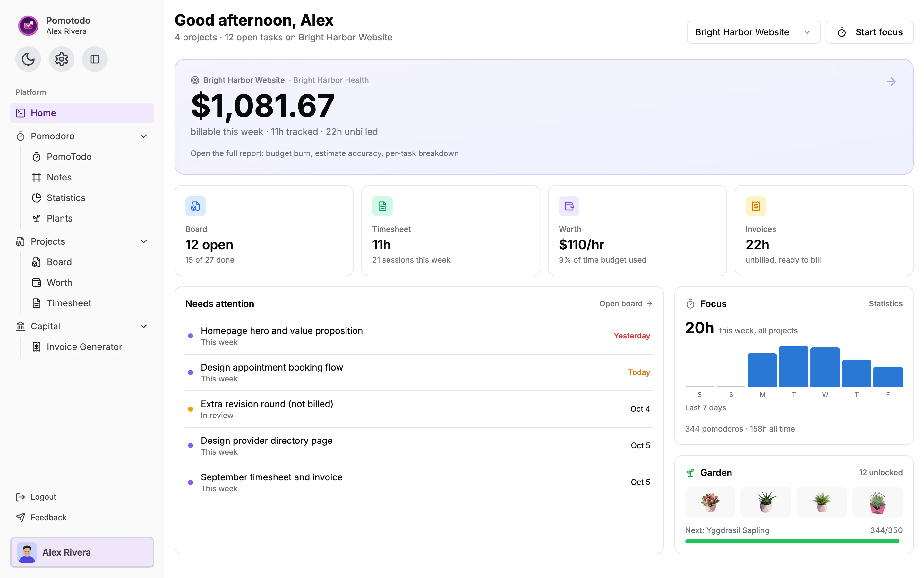Collapse the Projects section chevron

point(143,241)
